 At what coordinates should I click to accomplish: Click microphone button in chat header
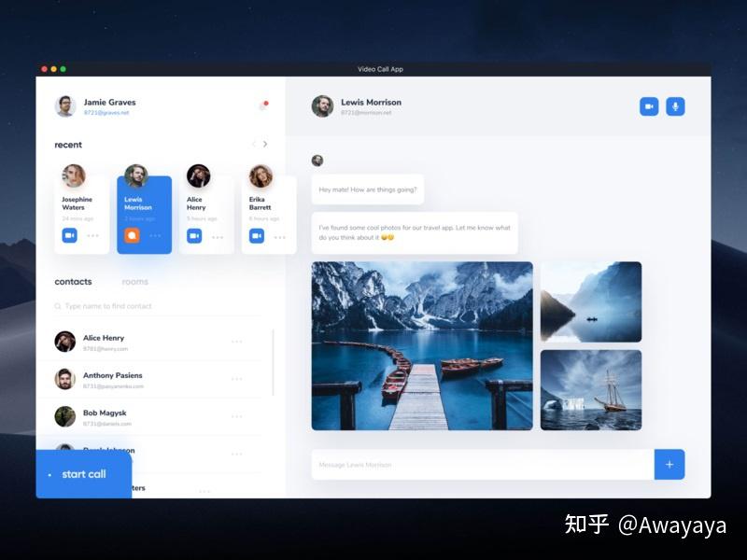pyautogui.click(x=675, y=106)
